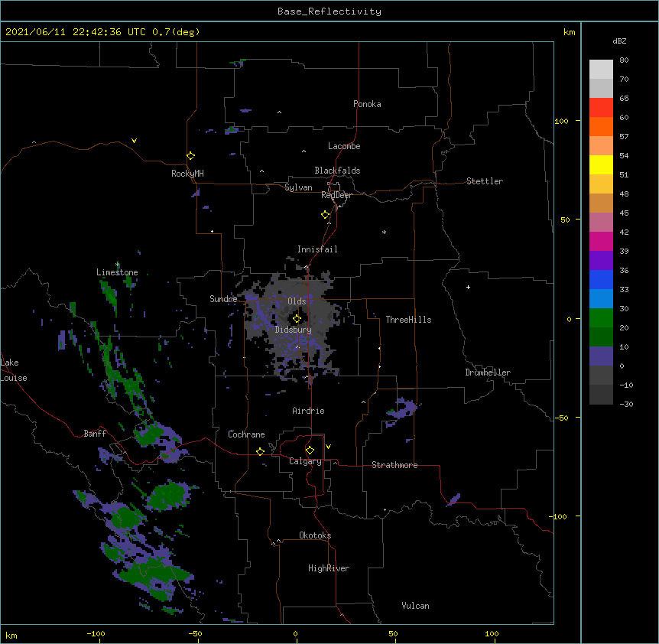
Task: Click the Lacombe city label
Action: tap(344, 146)
